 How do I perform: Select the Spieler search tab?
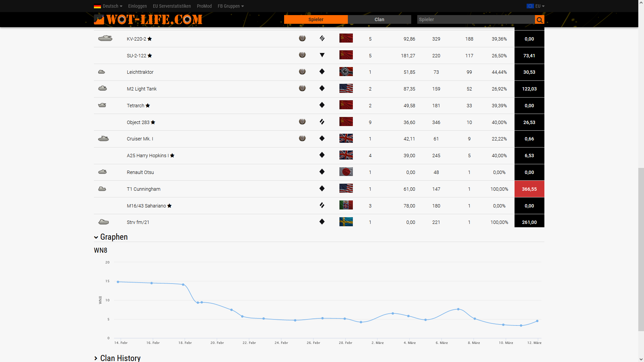(316, 19)
